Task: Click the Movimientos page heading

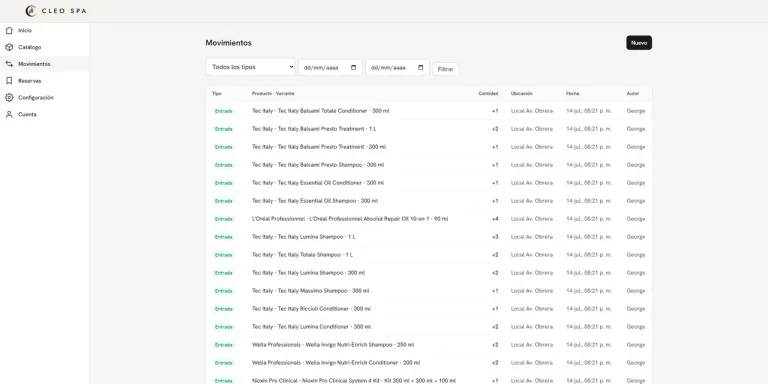Action: pos(228,43)
